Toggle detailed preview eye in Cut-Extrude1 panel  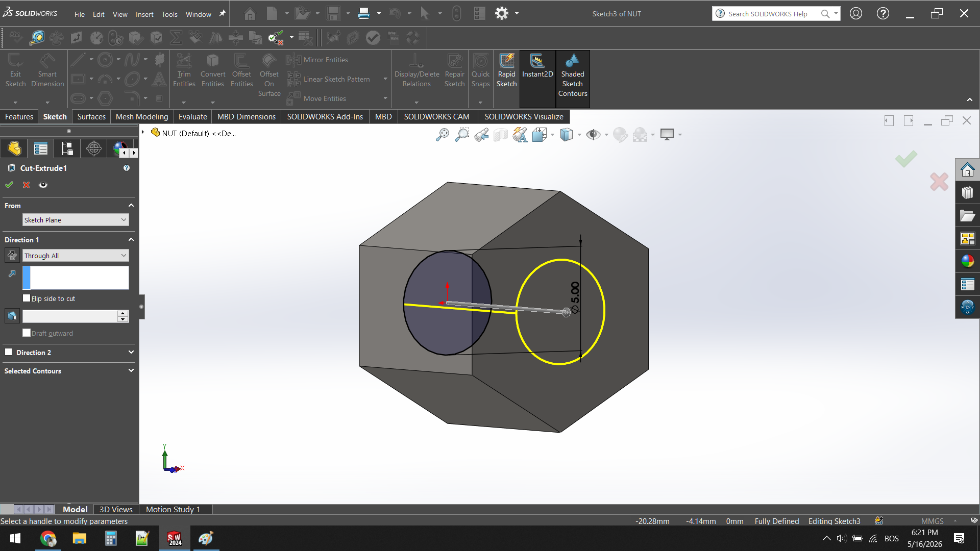pos(43,185)
